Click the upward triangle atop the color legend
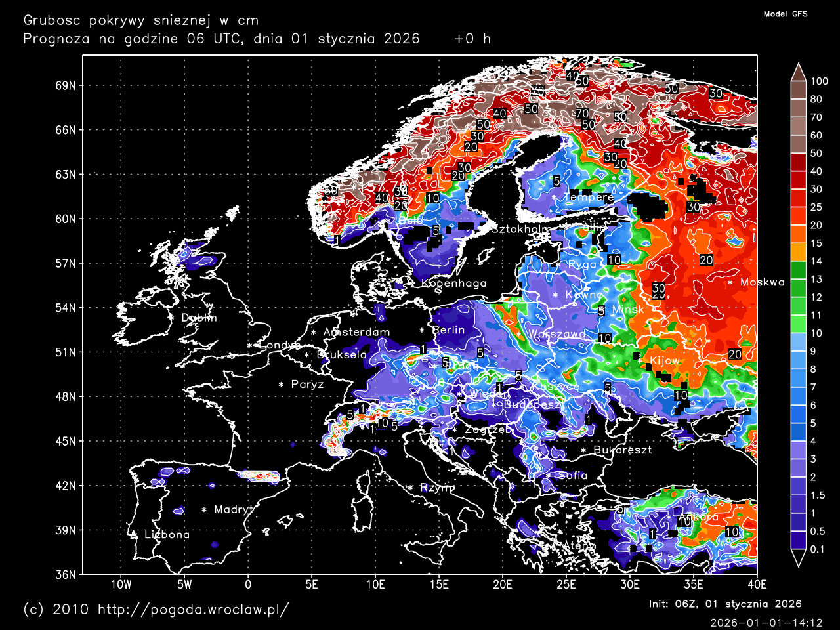The image size is (840, 630). coord(798,71)
